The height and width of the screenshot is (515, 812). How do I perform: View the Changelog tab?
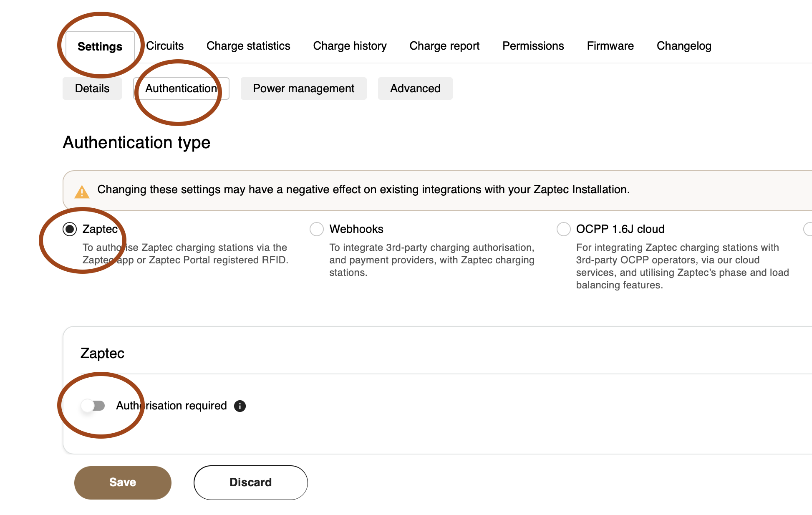point(684,46)
